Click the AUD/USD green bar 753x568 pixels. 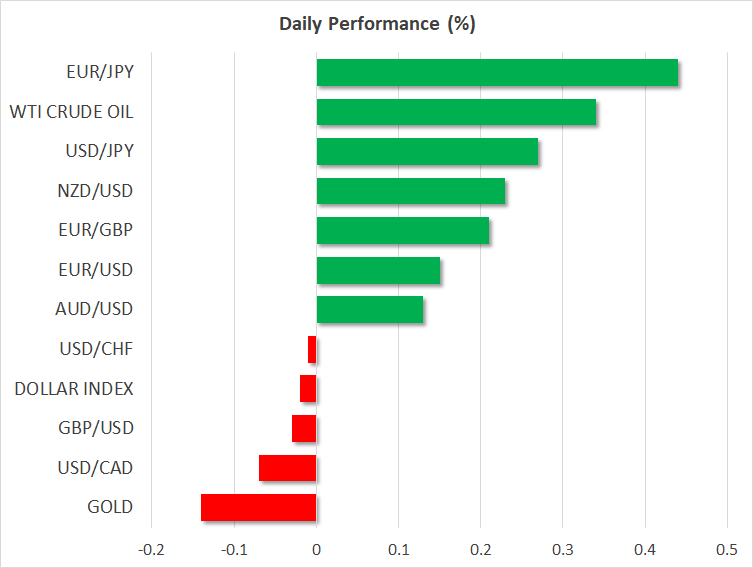point(370,310)
